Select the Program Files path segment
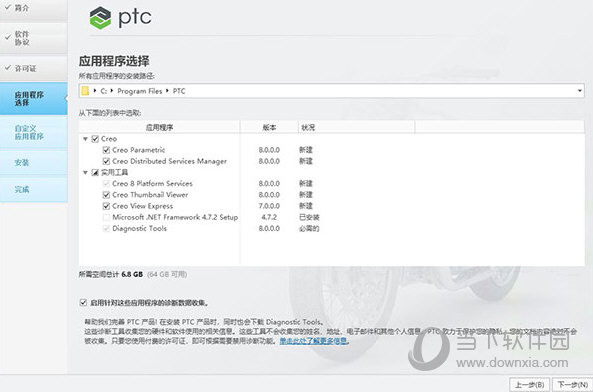 pos(140,91)
